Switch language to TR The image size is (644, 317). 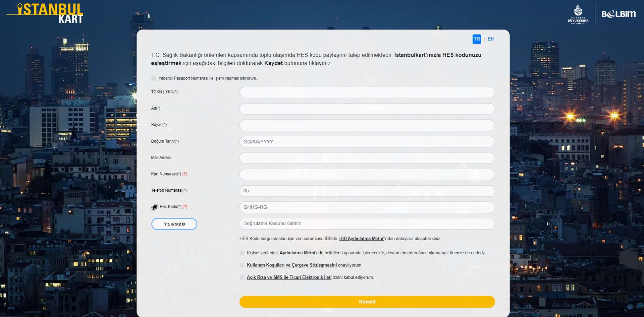[x=477, y=39]
